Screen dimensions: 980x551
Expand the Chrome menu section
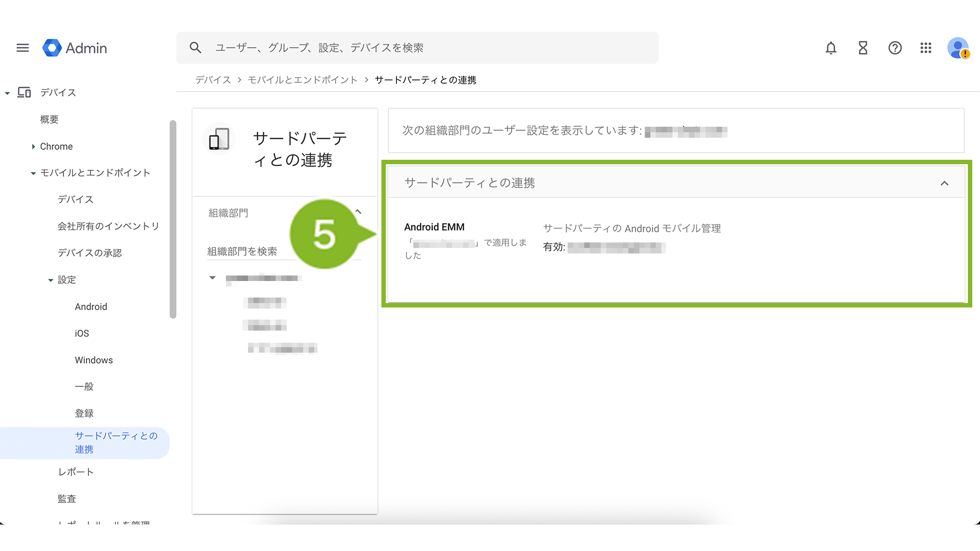[34, 147]
